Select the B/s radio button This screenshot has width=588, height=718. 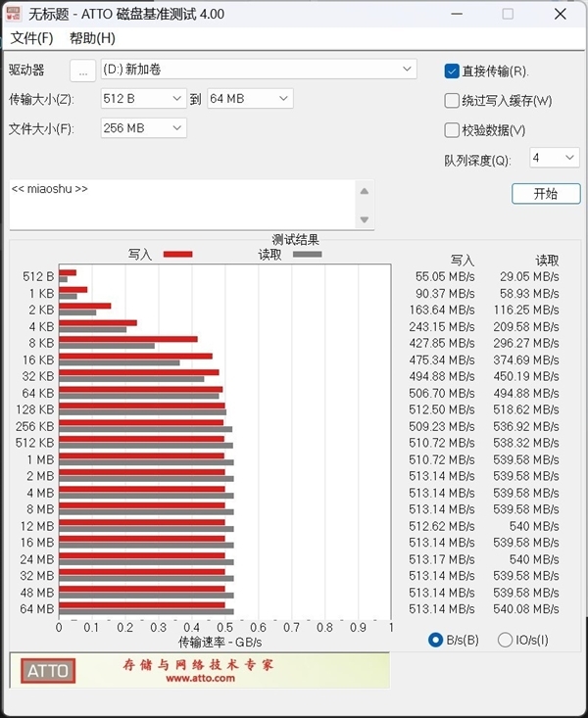tap(436, 640)
